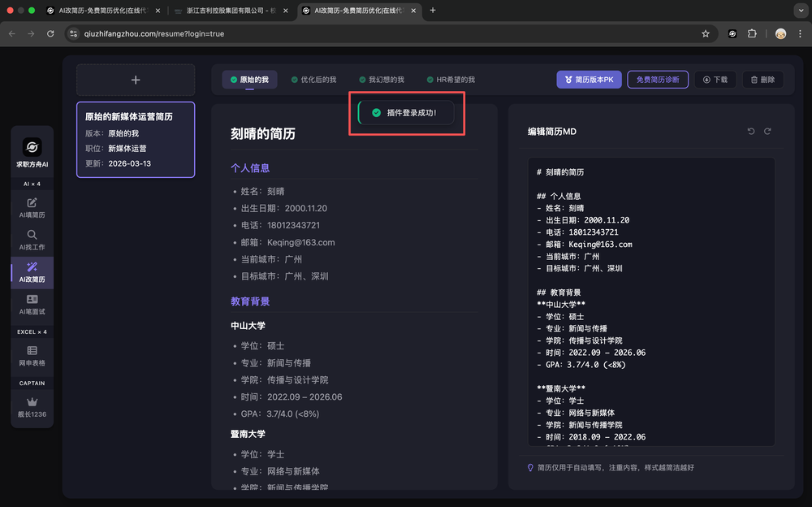This screenshot has width=812, height=507.
Task: Switch to HR希望的我 tab
Action: (x=450, y=80)
